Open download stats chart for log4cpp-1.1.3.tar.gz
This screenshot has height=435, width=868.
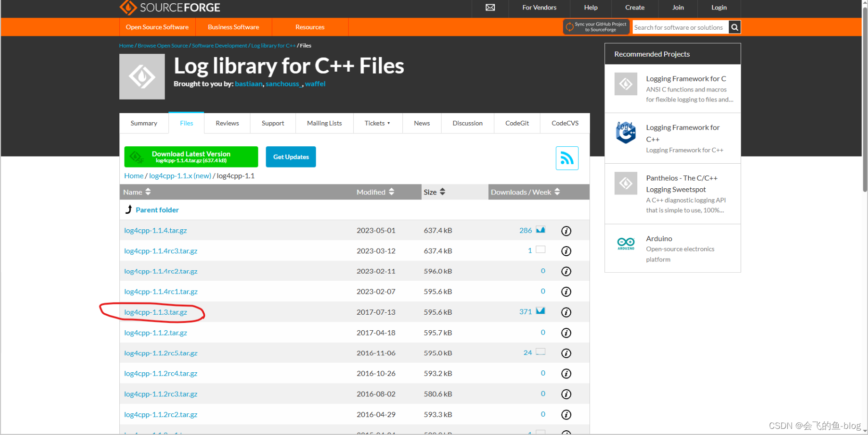click(541, 311)
